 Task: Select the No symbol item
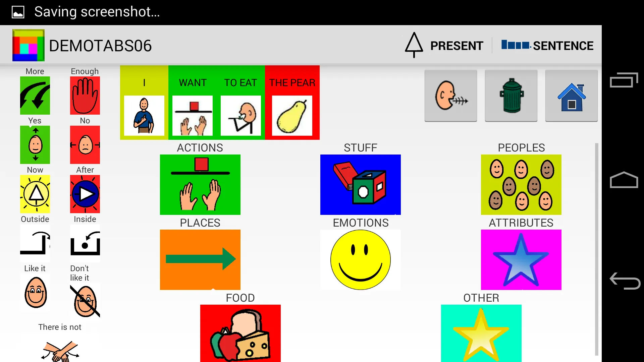[x=85, y=144]
